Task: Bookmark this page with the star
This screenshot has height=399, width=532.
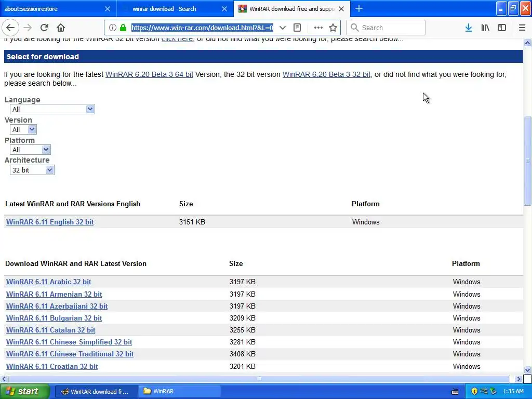Action: [333, 28]
